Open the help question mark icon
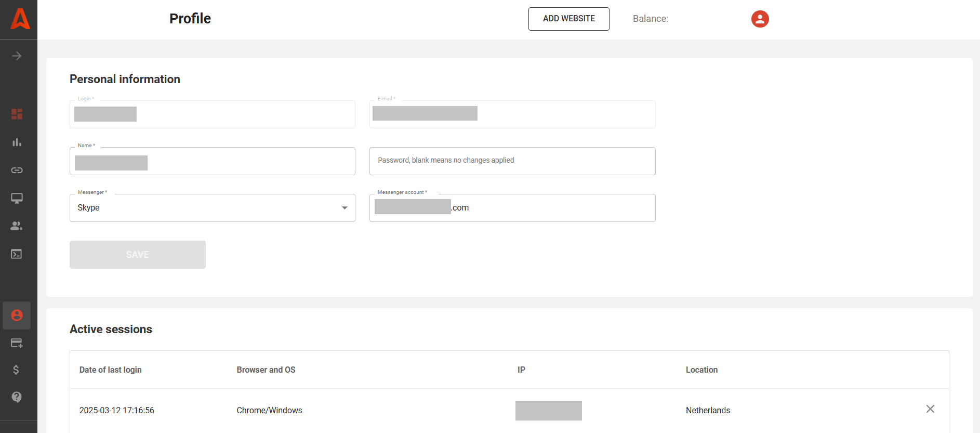The height and width of the screenshot is (433, 980). tap(17, 397)
